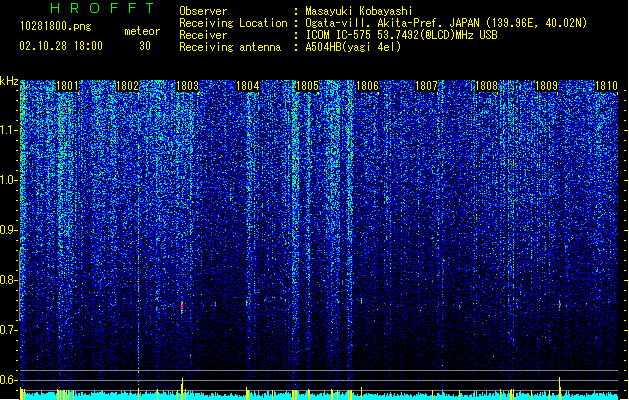
Task: Click the 1806 time marker
Action: point(367,86)
